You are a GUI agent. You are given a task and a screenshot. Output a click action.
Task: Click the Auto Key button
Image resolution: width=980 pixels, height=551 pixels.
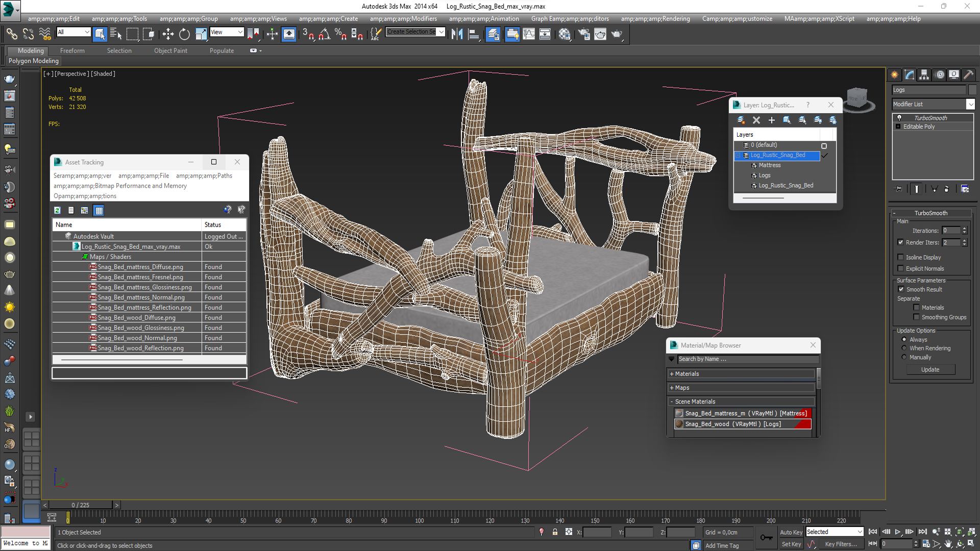(x=791, y=532)
